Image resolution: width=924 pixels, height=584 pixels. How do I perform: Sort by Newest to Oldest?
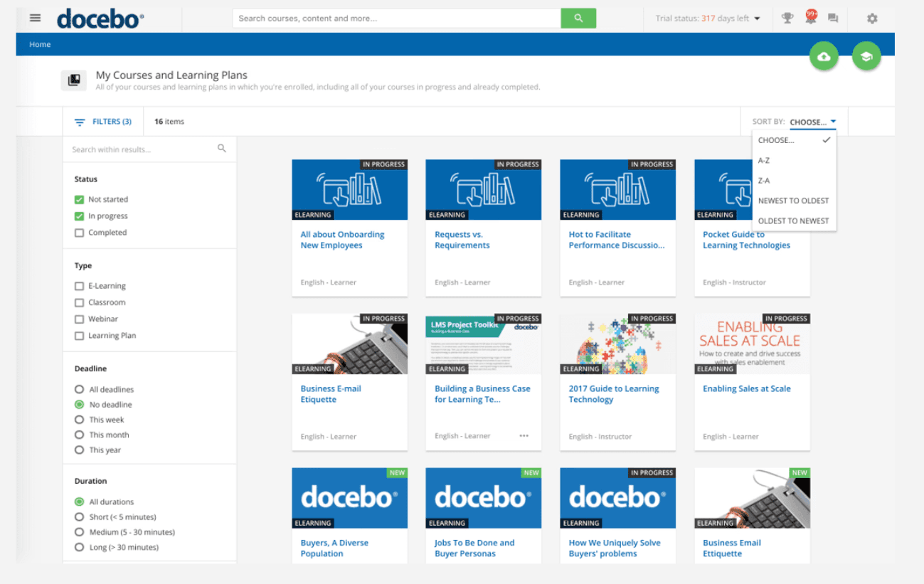click(794, 201)
